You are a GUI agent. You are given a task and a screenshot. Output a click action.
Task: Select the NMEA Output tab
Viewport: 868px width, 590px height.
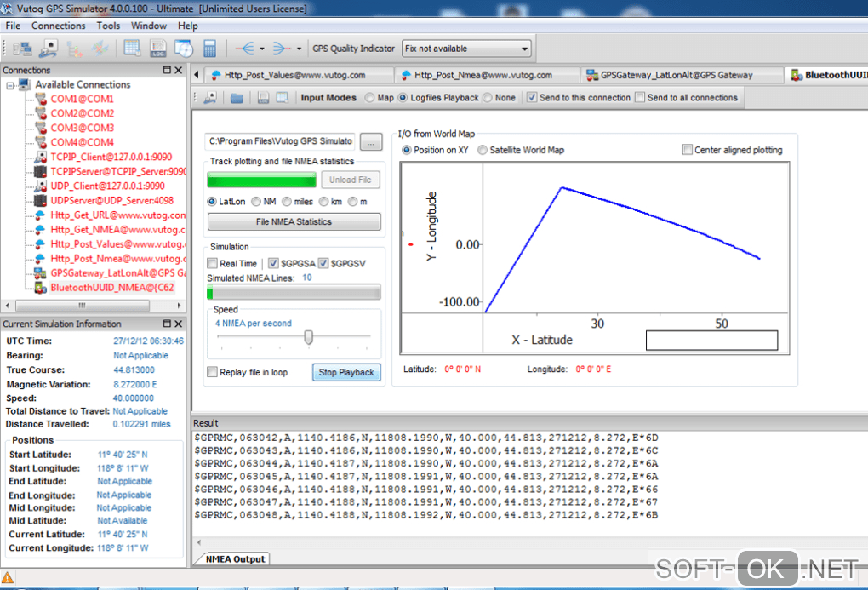[x=235, y=559]
